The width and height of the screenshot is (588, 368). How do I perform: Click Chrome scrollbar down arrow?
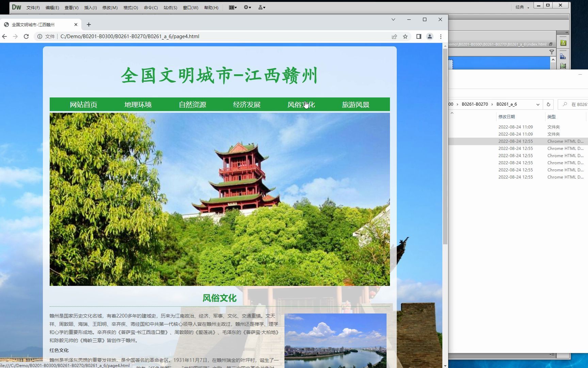pyautogui.click(x=445, y=366)
